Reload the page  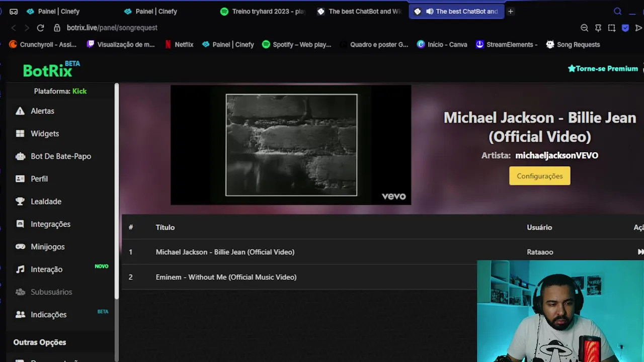pyautogui.click(x=40, y=28)
